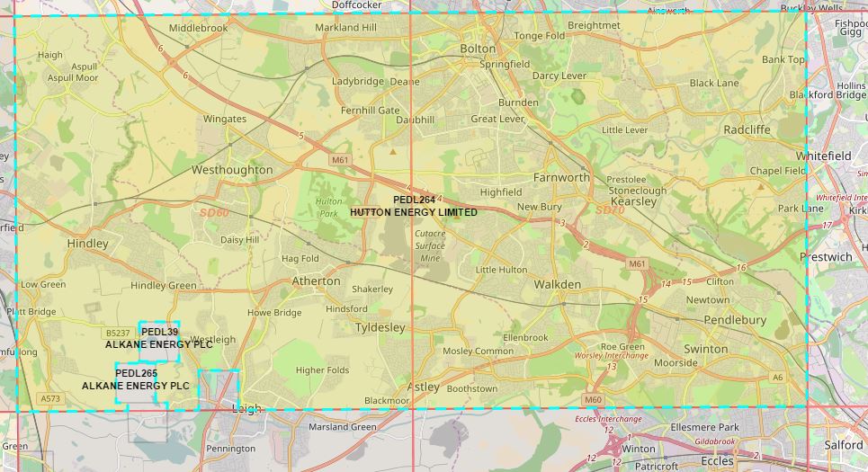The height and width of the screenshot is (472, 868).
Task: Click the A6 road shield
Action: tap(777, 378)
